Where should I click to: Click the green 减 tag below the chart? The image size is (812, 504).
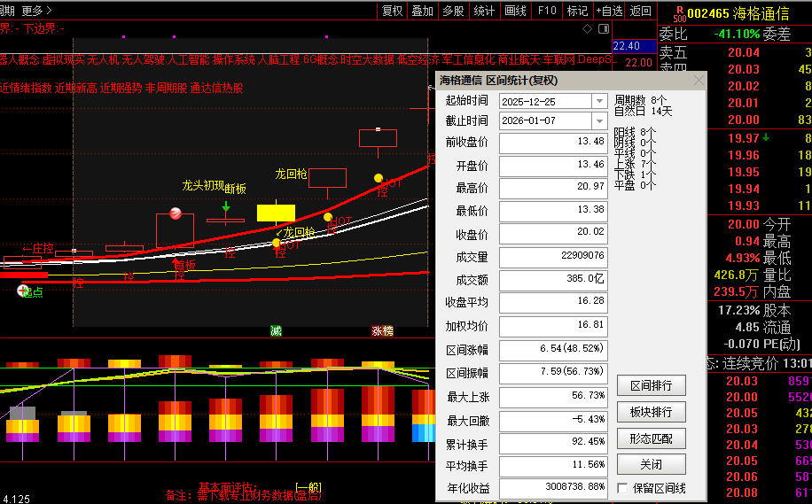[277, 330]
